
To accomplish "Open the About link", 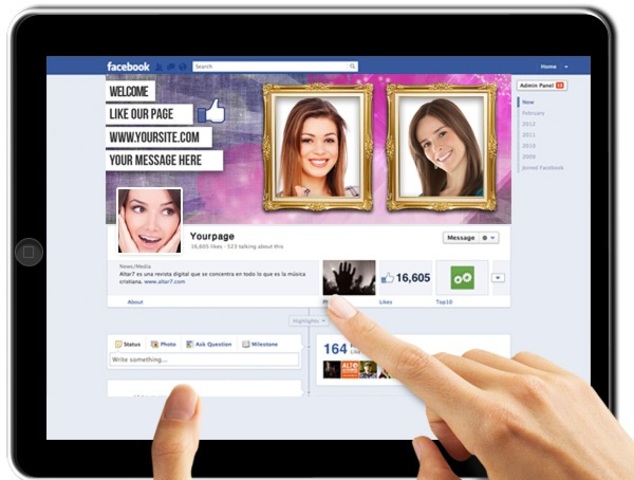I will [x=135, y=302].
